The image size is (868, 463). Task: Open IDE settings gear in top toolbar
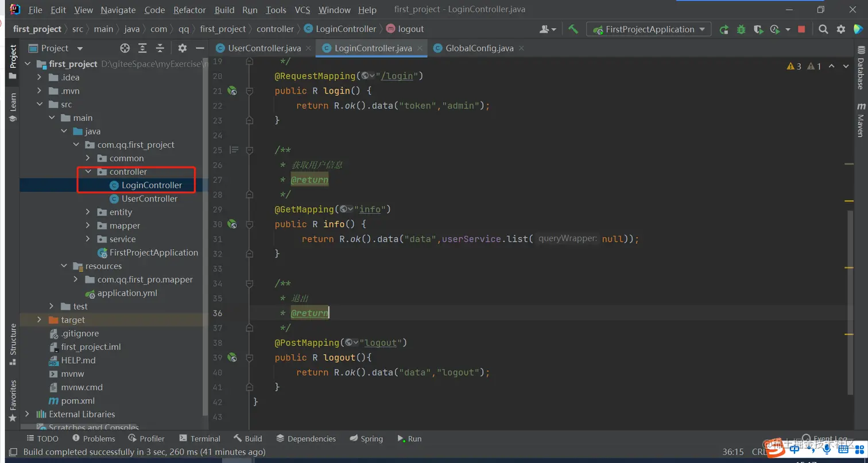pos(841,29)
